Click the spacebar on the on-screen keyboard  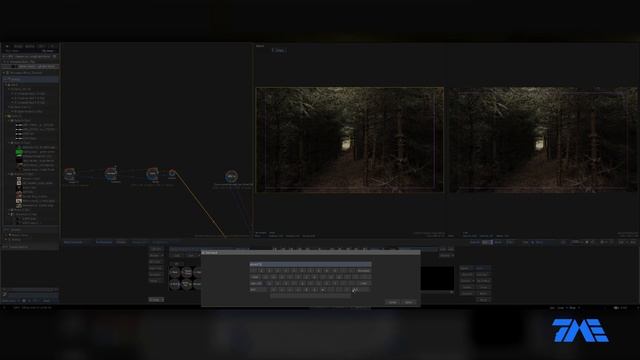coord(310,296)
